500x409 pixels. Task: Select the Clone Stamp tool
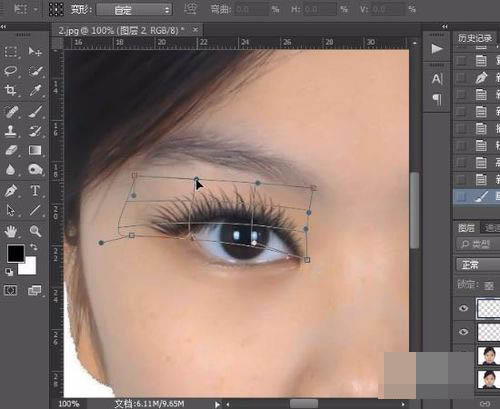(x=11, y=131)
